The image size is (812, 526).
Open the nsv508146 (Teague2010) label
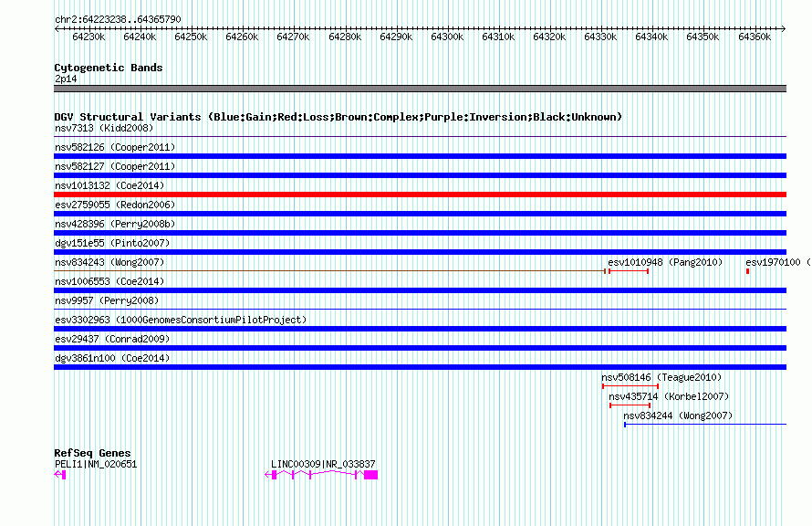[x=661, y=377]
